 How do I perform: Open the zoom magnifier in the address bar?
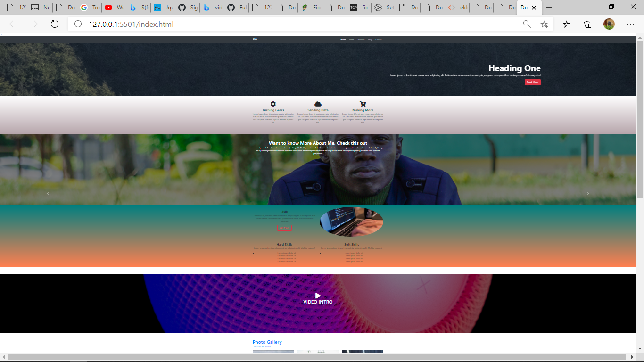click(527, 24)
